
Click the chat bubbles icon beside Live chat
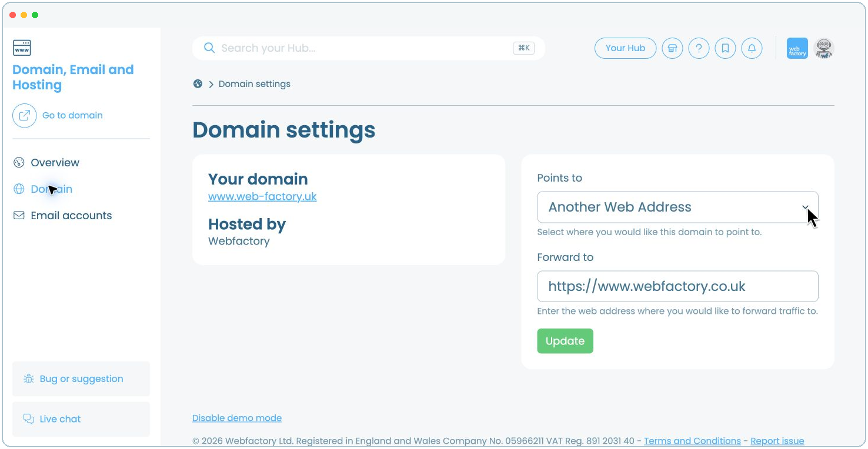(x=28, y=419)
